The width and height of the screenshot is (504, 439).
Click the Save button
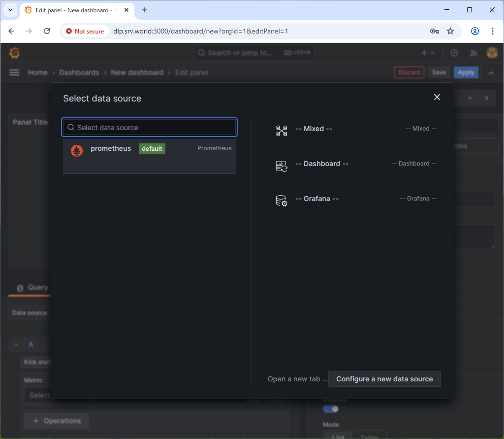click(x=439, y=72)
